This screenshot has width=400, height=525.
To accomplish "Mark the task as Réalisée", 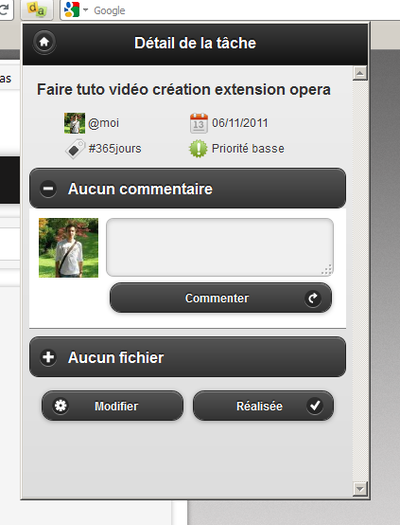I will click(x=263, y=405).
